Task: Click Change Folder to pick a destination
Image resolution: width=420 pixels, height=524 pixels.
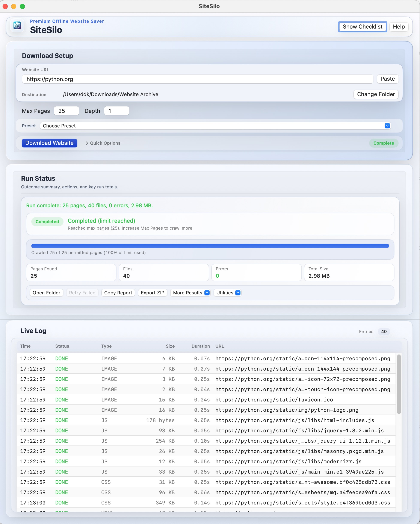Action: tap(376, 94)
